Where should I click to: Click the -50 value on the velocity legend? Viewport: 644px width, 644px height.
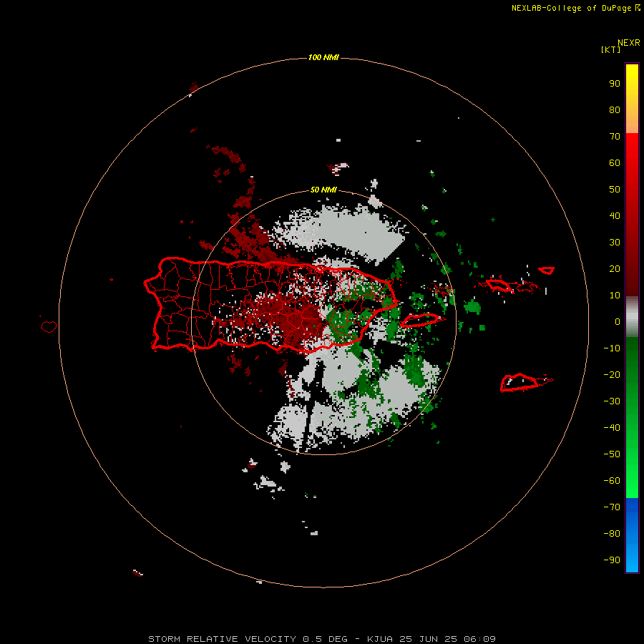(x=612, y=454)
